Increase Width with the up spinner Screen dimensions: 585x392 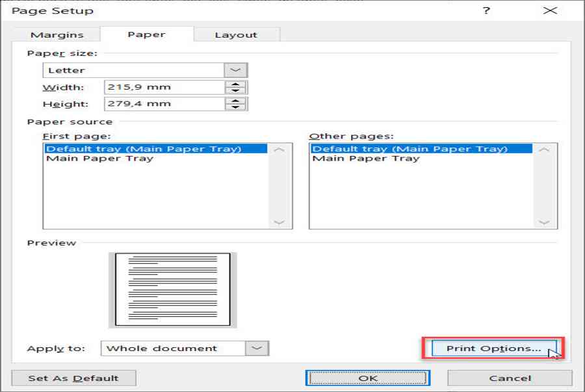(235, 84)
